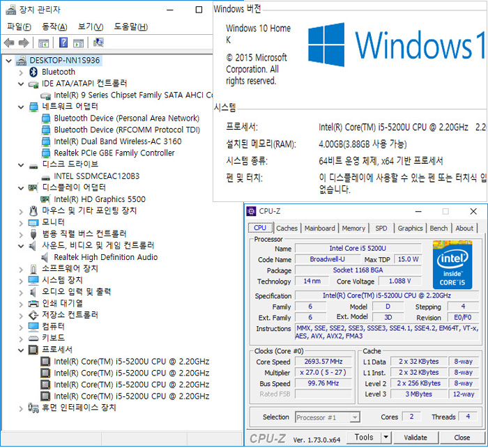The width and height of the screenshot is (488, 448).
Task: Click the 프로세서 chip category icon
Action: [33, 350]
